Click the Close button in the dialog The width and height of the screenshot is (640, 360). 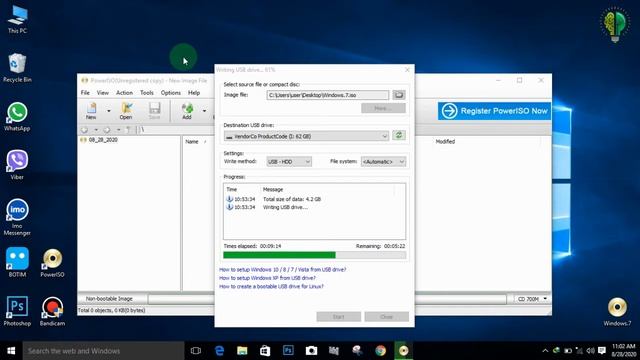tap(387, 317)
